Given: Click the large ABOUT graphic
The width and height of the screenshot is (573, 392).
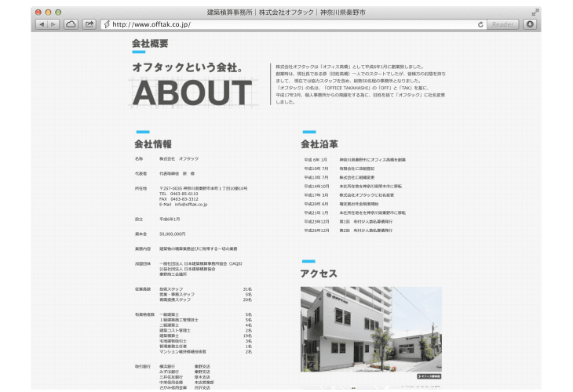Looking at the screenshot, I should pyautogui.click(x=192, y=93).
